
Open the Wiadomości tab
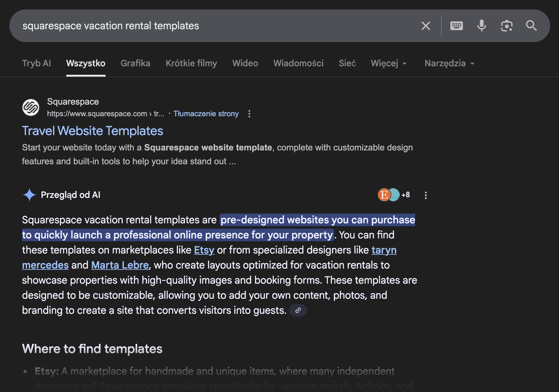pos(298,63)
